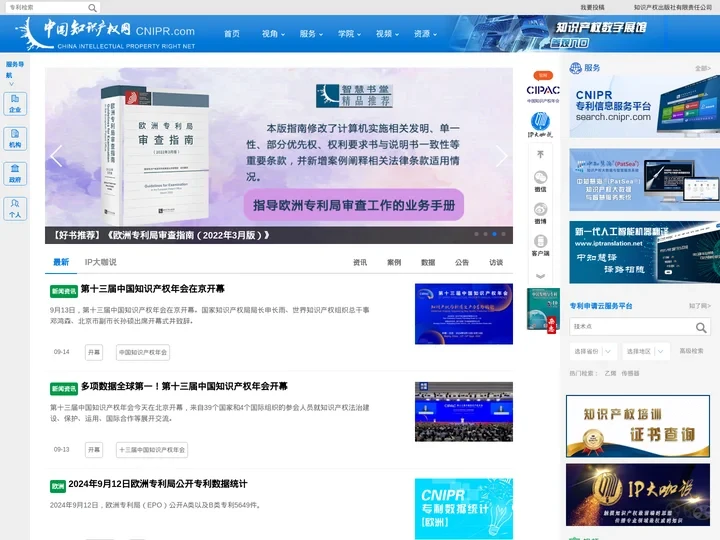
Task: Expand the 学院 navigation dropdown
Action: point(349,34)
